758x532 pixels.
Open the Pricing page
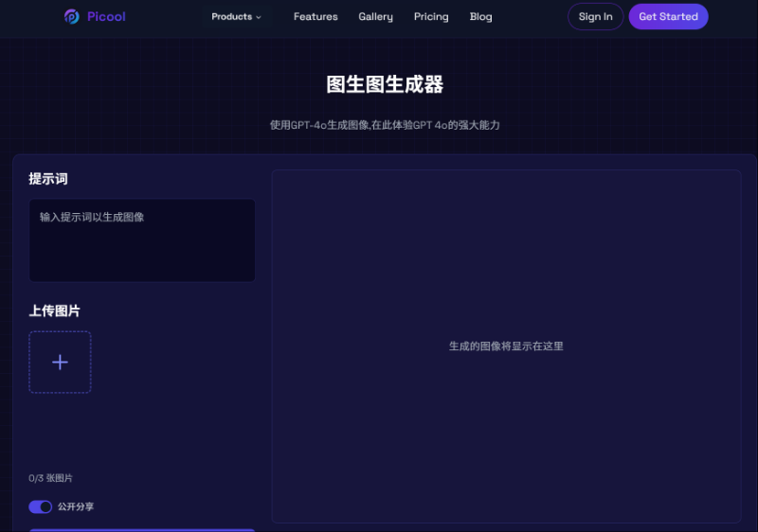tap(431, 16)
